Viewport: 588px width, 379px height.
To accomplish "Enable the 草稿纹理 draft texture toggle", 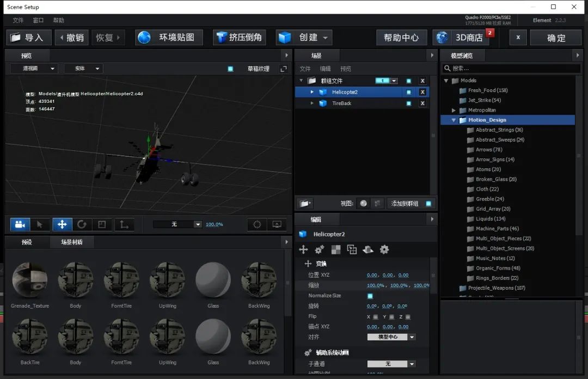I will 232,69.
